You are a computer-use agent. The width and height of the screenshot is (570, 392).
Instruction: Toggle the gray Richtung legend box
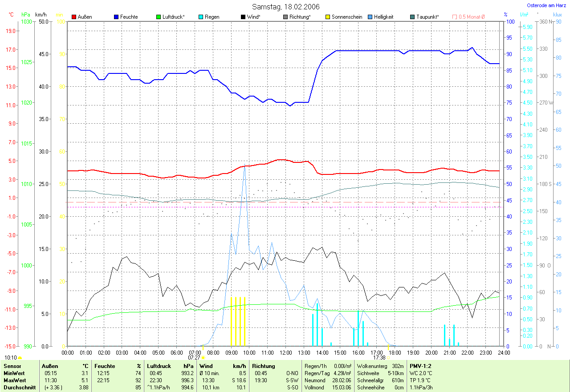point(285,17)
